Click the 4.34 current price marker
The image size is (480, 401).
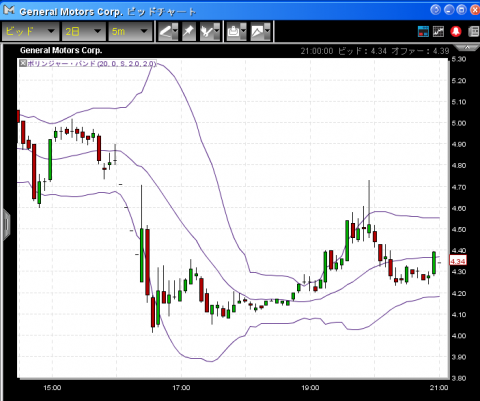point(458,261)
